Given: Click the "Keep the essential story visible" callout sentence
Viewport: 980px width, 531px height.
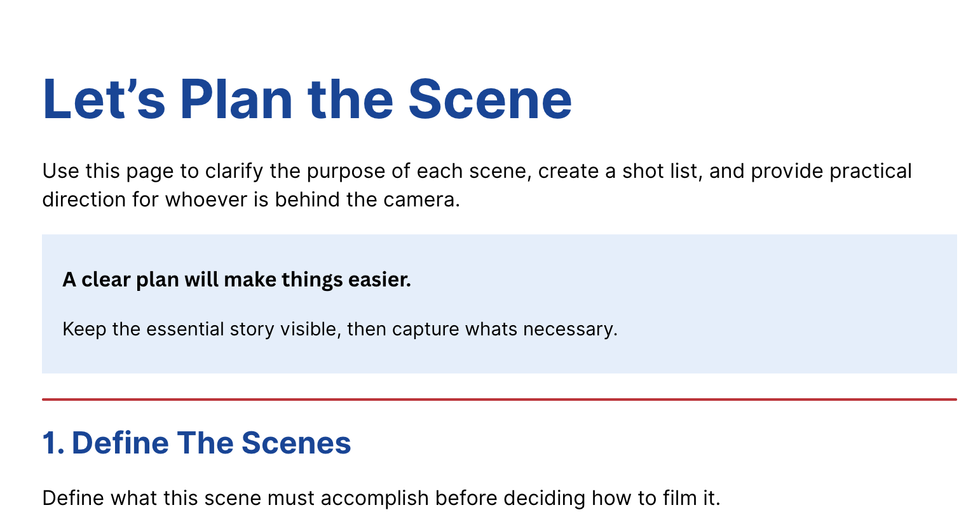Looking at the screenshot, I should [340, 329].
